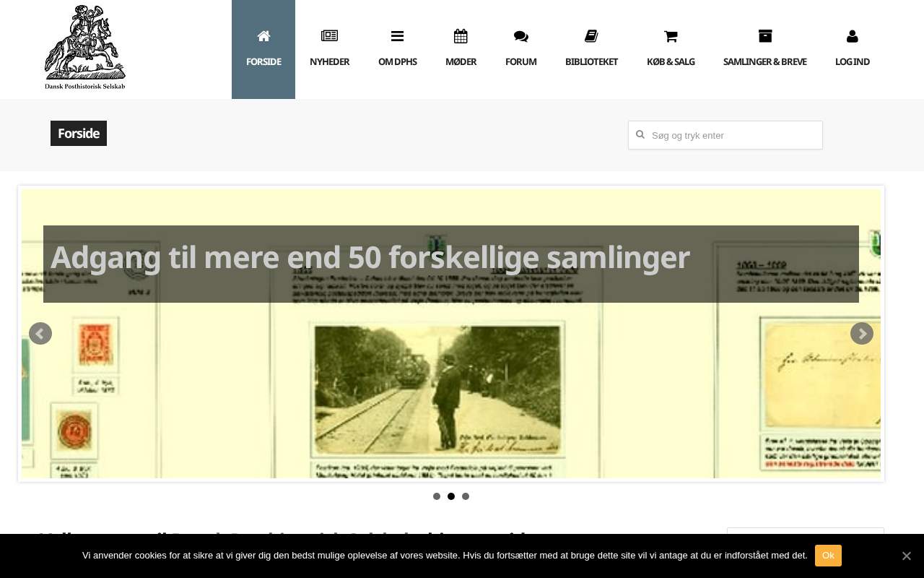Go to previous slide with left arrow

pyautogui.click(x=40, y=334)
